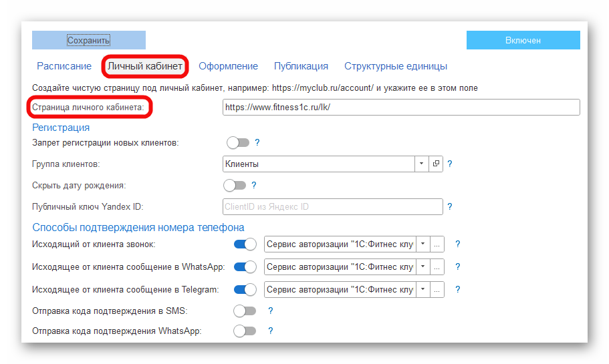Click the Публичный ключ Yandex ID label
Viewport: 609px width, 364px height.
click(x=88, y=207)
